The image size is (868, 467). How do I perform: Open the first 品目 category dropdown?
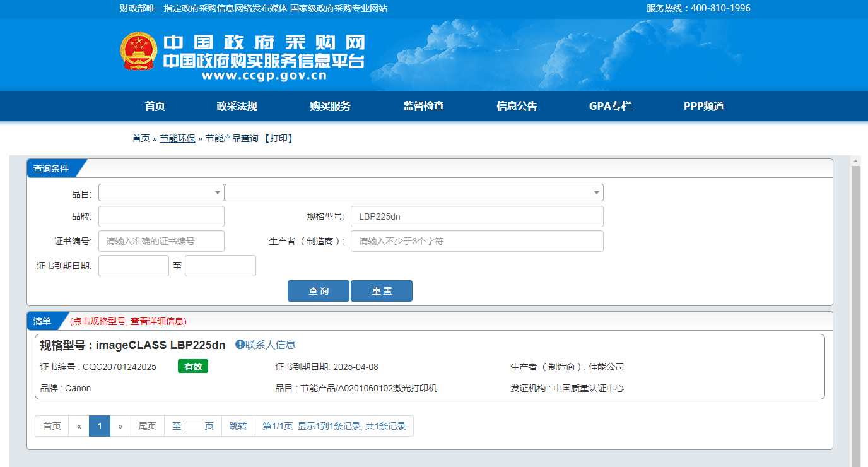[x=161, y=192]
